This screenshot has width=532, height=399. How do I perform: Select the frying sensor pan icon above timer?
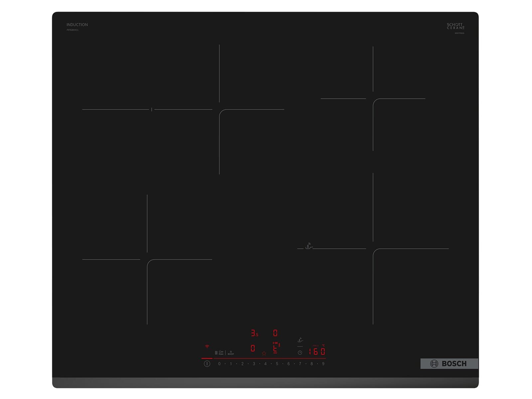300,340
